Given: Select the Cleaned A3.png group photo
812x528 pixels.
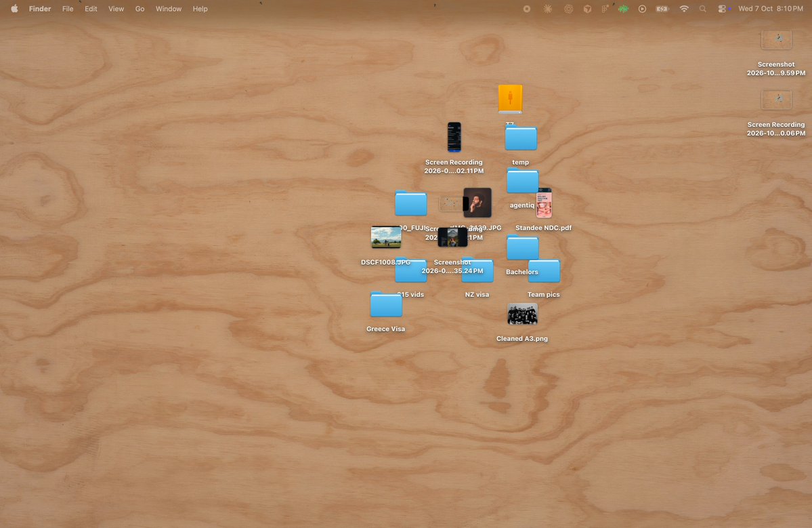Looking at the screenshot, I should (x=522, y=314).
